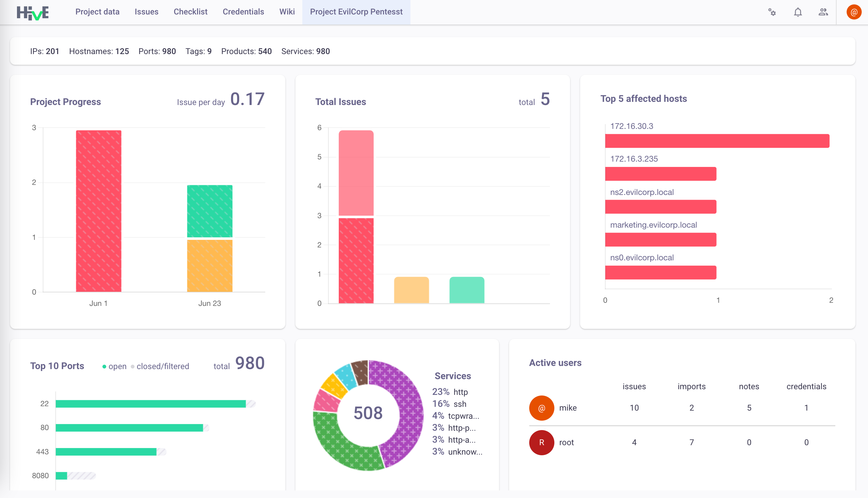The image size is (868, 498).
Task: Open the settings gears icon
Action: click(x=772, y=12)
